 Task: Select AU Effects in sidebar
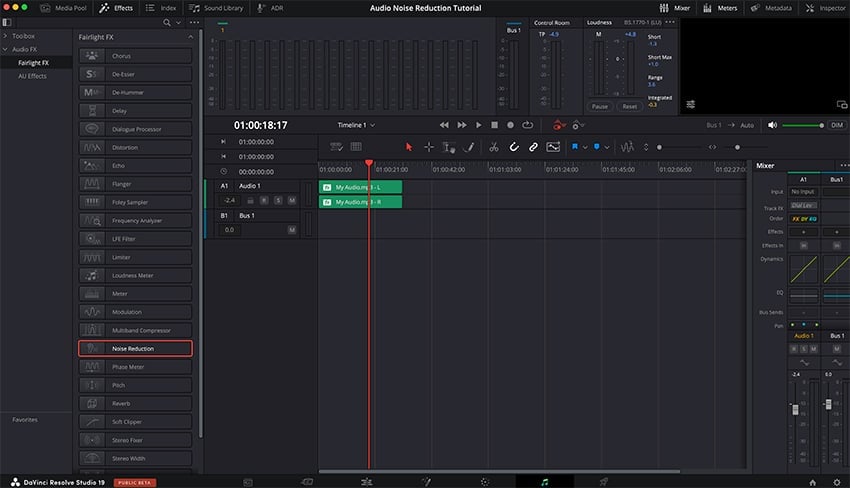[32, 76]
